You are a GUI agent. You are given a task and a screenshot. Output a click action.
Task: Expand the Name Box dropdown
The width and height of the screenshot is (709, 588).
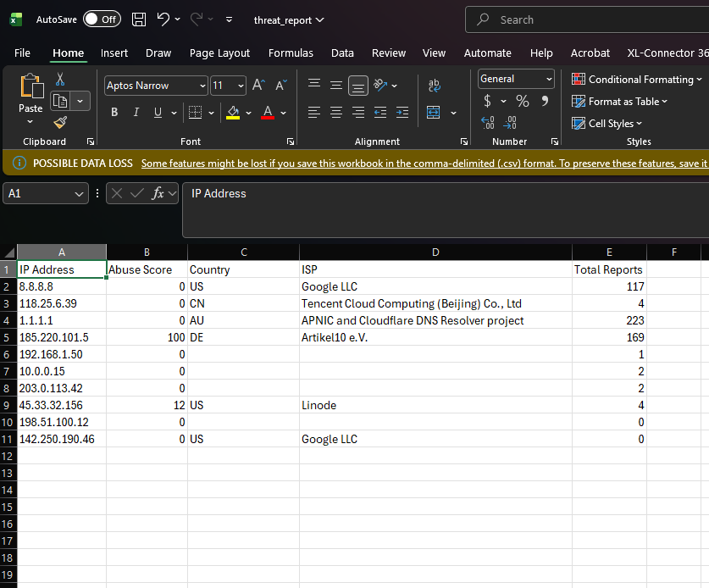[79, 194]
